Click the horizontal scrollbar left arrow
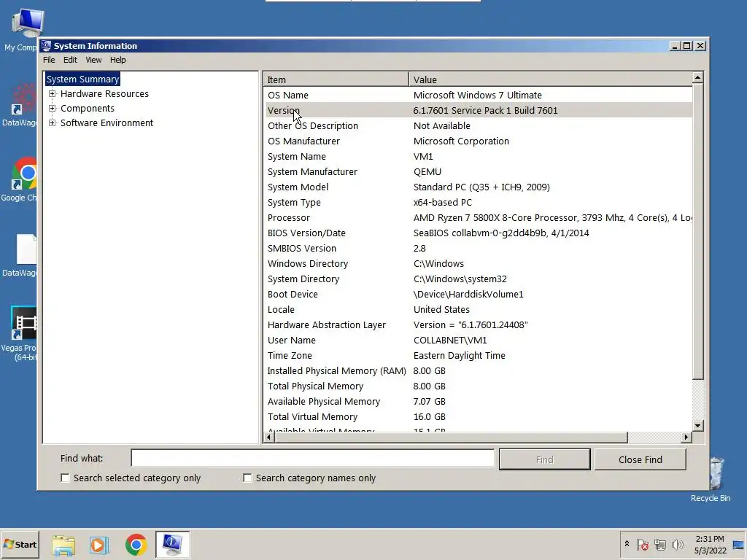 click(x=269, y=437)
